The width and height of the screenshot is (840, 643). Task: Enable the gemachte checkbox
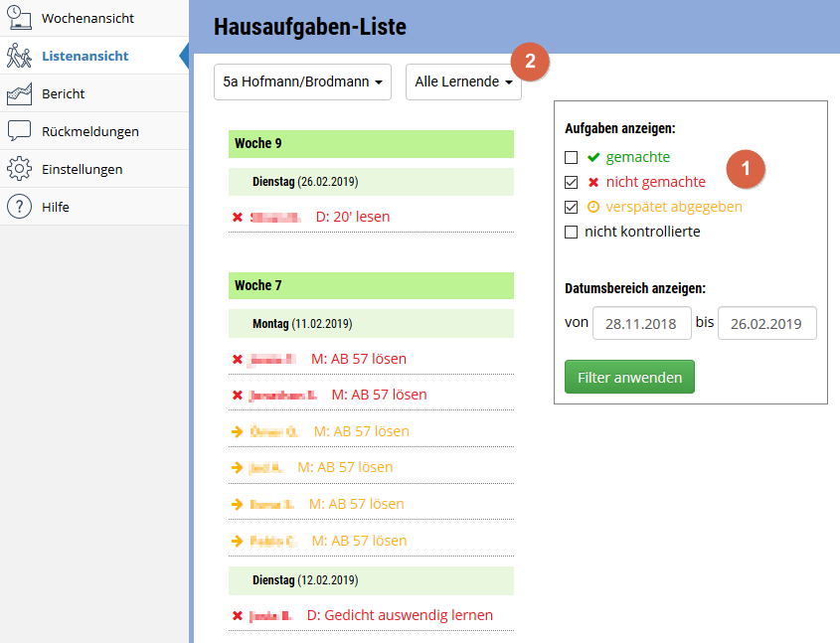571,157
